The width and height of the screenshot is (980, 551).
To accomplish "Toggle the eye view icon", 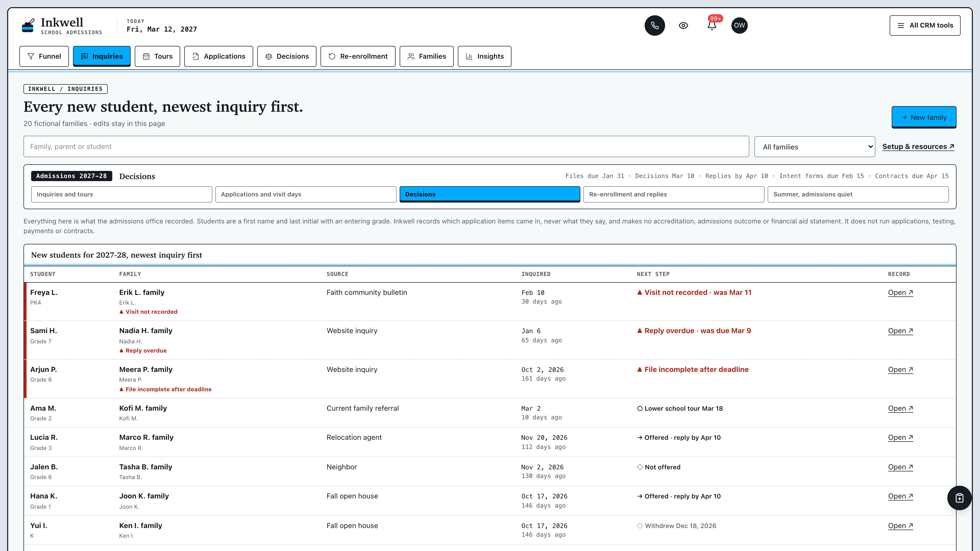I will click(683, 26).
